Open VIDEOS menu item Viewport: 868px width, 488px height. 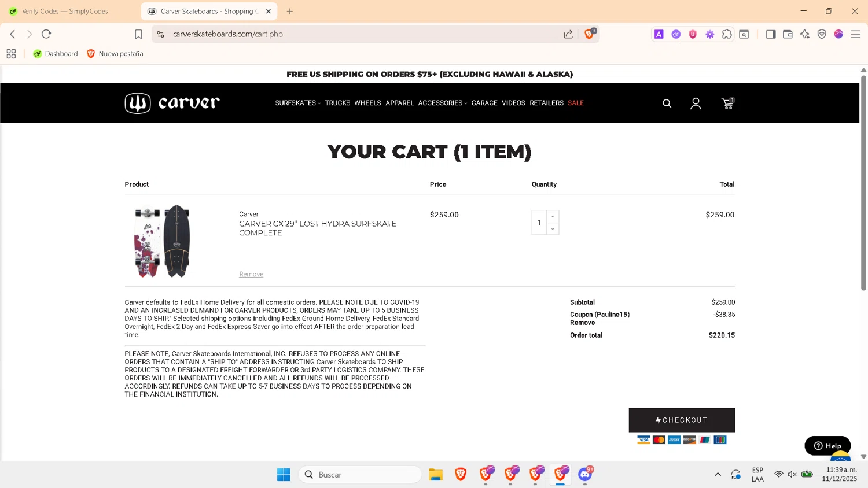point(513,103)
